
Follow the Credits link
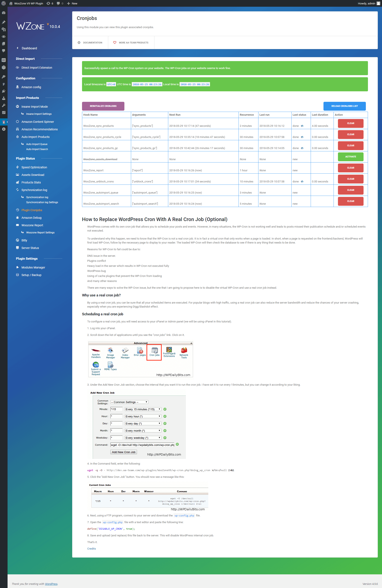[x=91, y=549]
